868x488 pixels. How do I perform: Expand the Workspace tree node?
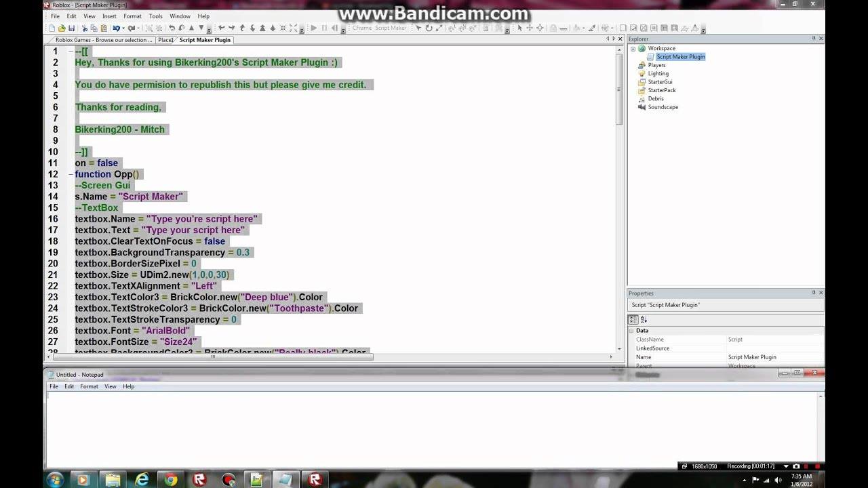coord(633,49)
